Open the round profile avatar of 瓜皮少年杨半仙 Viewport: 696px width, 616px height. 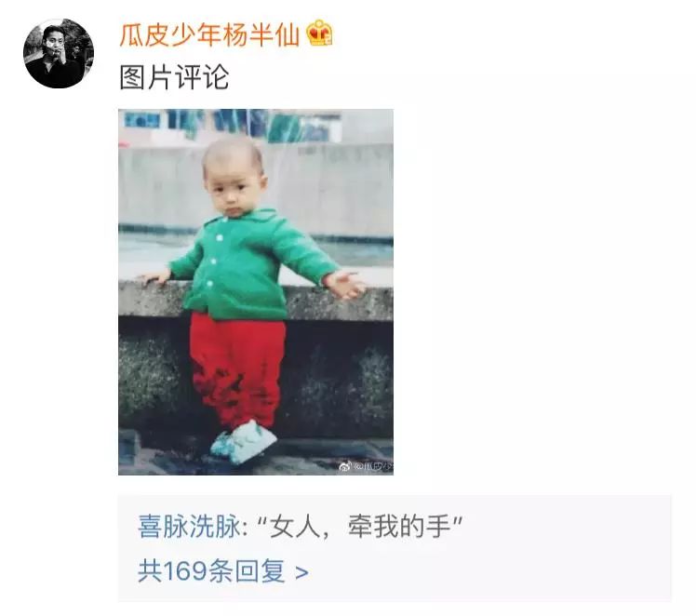point(59,53)
